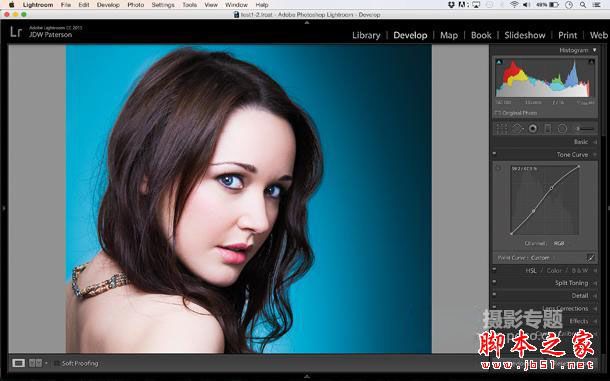Open the HSL adjustments tab
610x381 pixels.
tap(531, 270)
